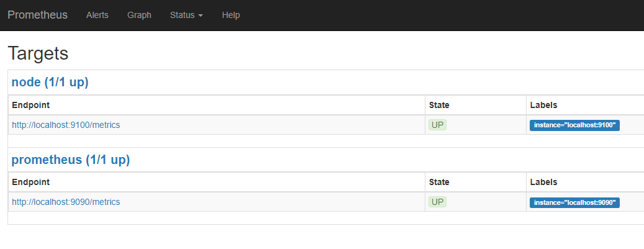Open the Alerts page

coord(97,15)
